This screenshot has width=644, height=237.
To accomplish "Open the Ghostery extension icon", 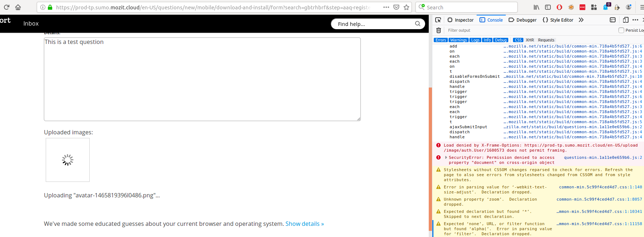I will pos(605,7).
